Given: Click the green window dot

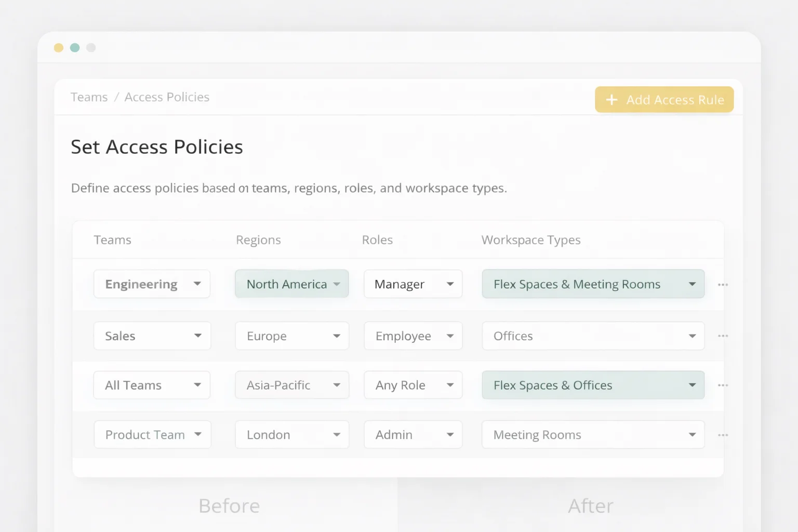Looking at the screenshot, I should (75, 47).
